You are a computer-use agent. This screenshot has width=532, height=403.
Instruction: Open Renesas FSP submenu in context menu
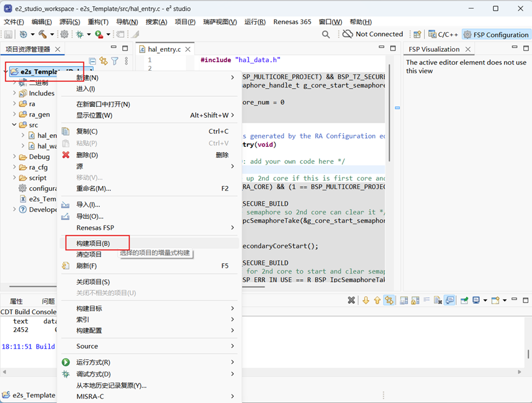coord(150,228)
